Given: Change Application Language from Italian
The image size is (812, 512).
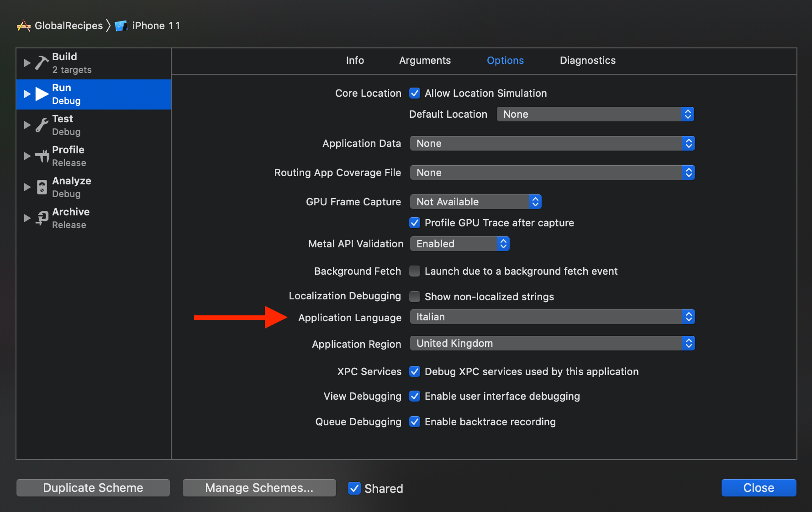Looking at the screenshot, I should click(552, 316).
